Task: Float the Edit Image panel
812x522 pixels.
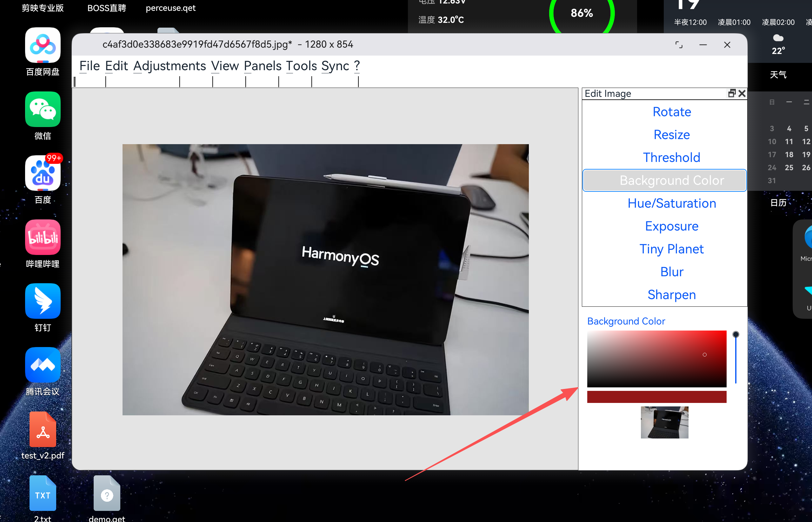Action: (x=732, y=93)
